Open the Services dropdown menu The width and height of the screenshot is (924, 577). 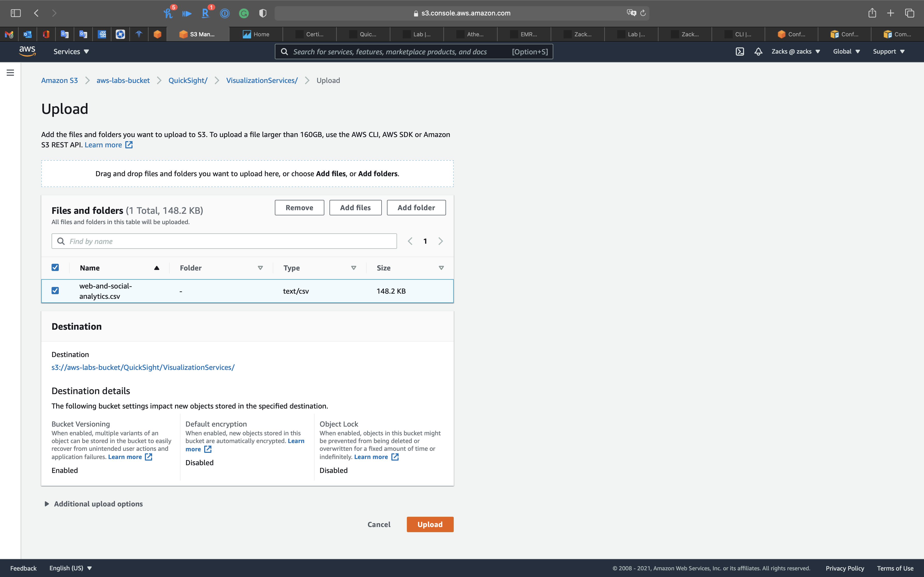71,52
